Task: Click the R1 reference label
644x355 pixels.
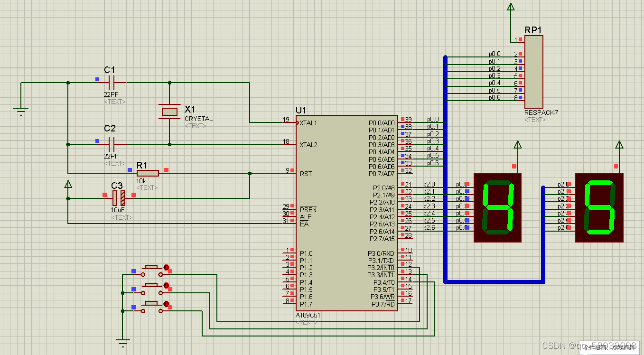Action: click(x=142, y=165)
